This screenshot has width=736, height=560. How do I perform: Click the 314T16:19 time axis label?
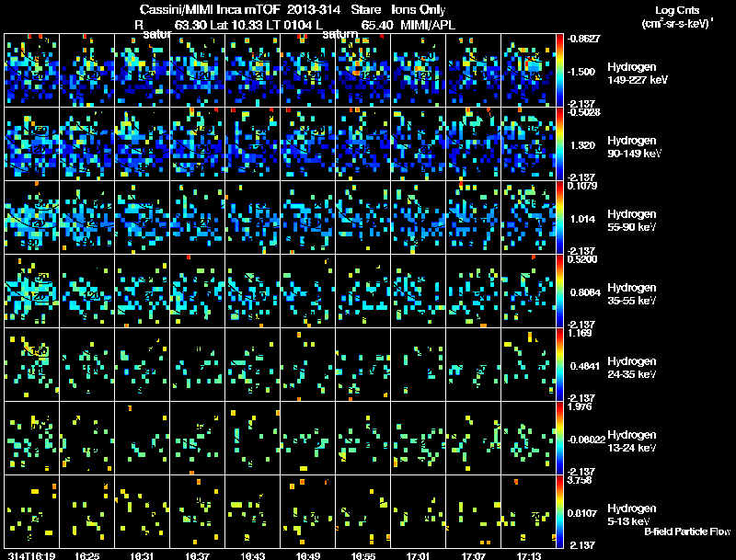click(x=31, y=555)
